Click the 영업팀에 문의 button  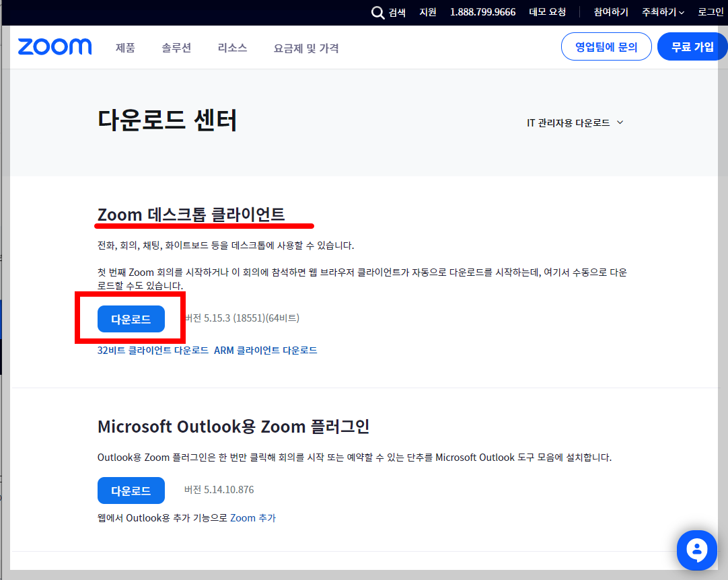[606, 46]
